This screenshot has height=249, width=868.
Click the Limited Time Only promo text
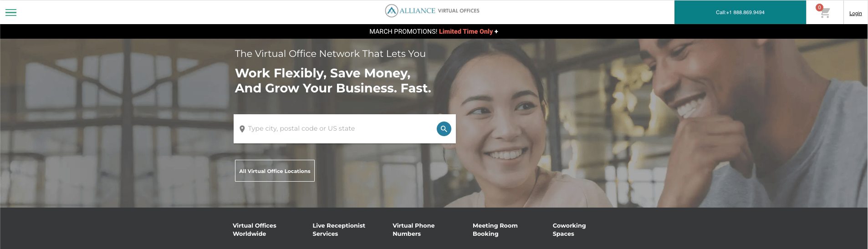466,31
